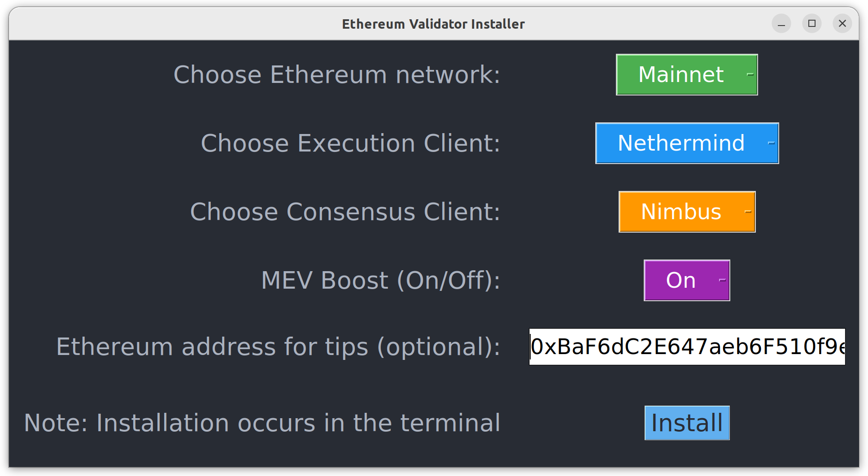
Task: Open the Consensus Client dropdown showing Nimbus
Action: tap(686, 212)
